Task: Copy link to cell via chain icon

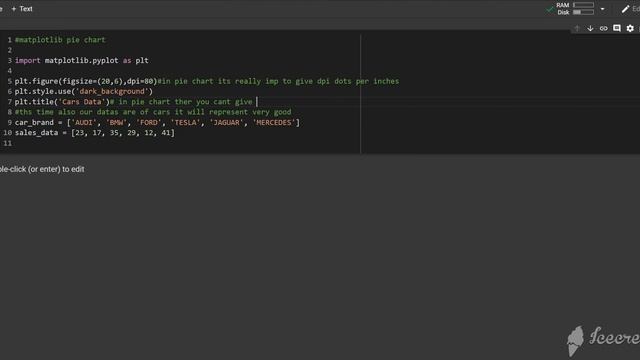Action: coord(604,28)
